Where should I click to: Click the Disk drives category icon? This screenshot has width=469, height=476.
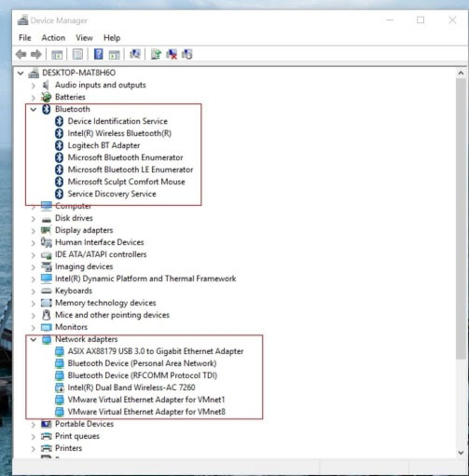click(x=47, y=219)
